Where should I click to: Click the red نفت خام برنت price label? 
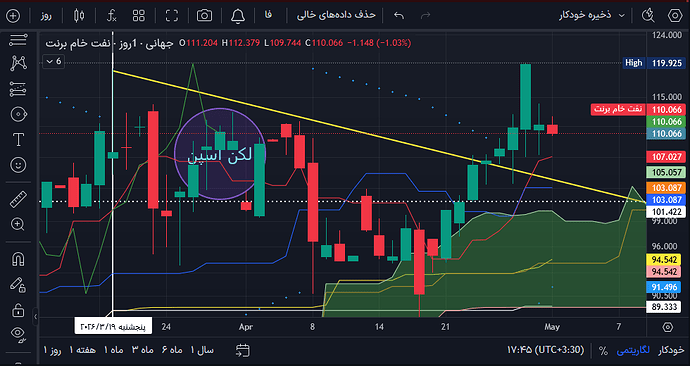pos(618,109)
